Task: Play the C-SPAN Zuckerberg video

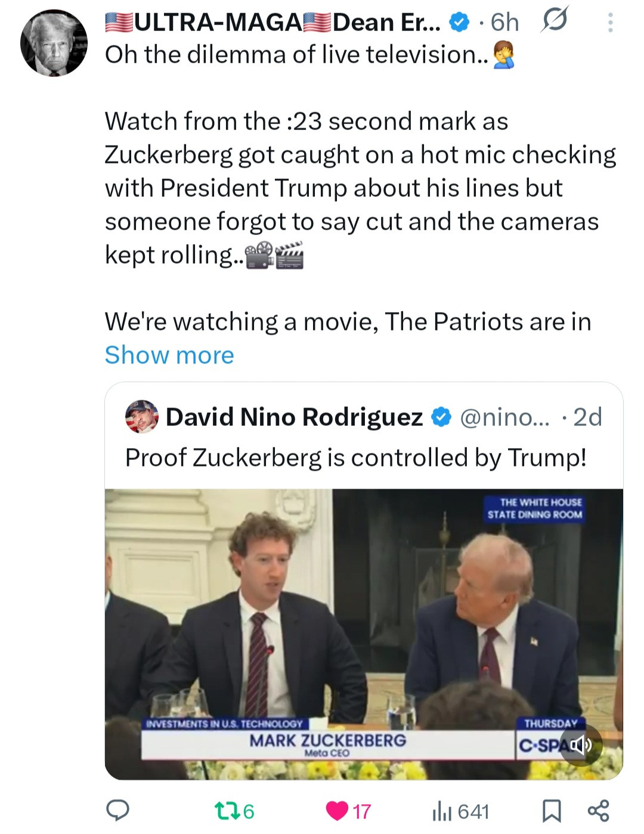Action: coord(364,634)
